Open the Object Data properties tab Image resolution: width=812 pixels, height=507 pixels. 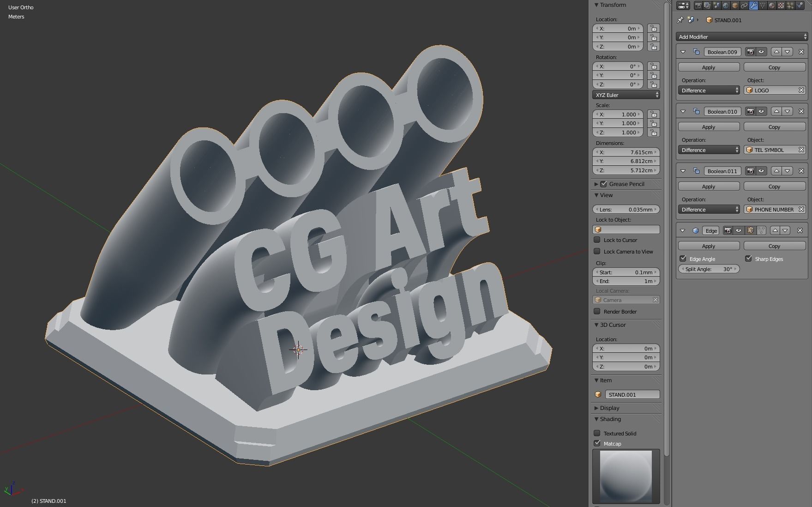click(x=762, y=6)
